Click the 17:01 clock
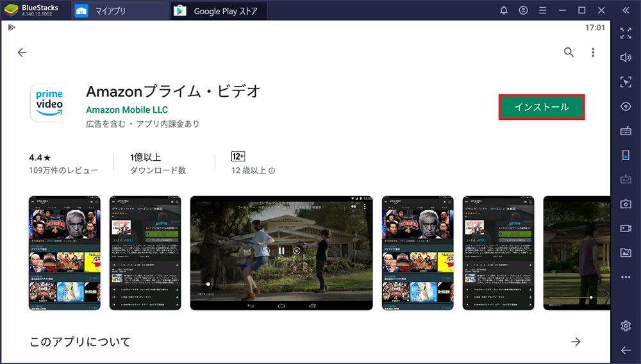This screenshot has height=364, width=641. [x=595, y=28]
